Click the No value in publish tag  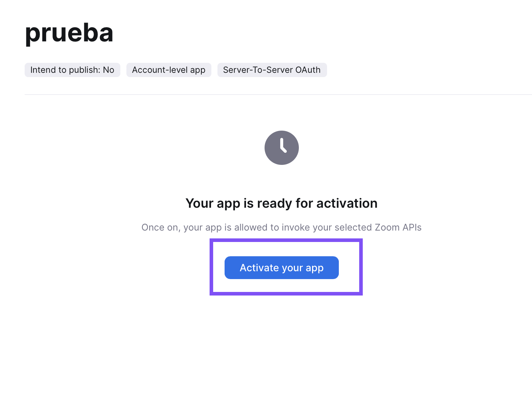coord(109,70)
